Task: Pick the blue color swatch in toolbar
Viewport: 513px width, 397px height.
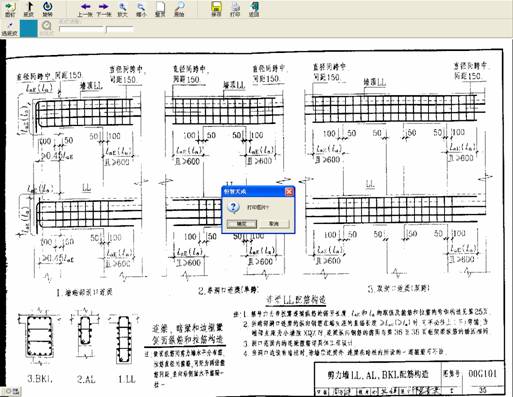Action: pyautogui.click(x=29, y=28)
